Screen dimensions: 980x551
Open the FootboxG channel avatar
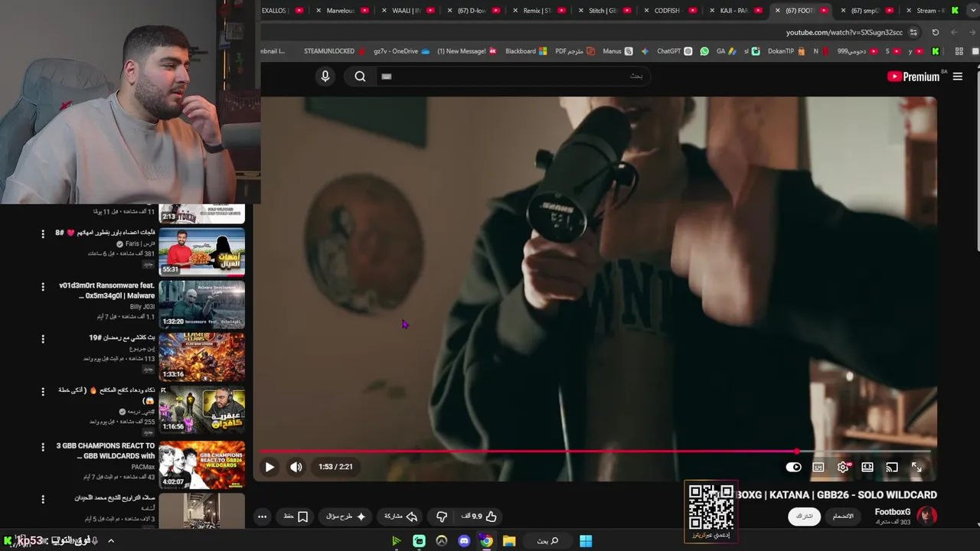[x=926, y=516]
